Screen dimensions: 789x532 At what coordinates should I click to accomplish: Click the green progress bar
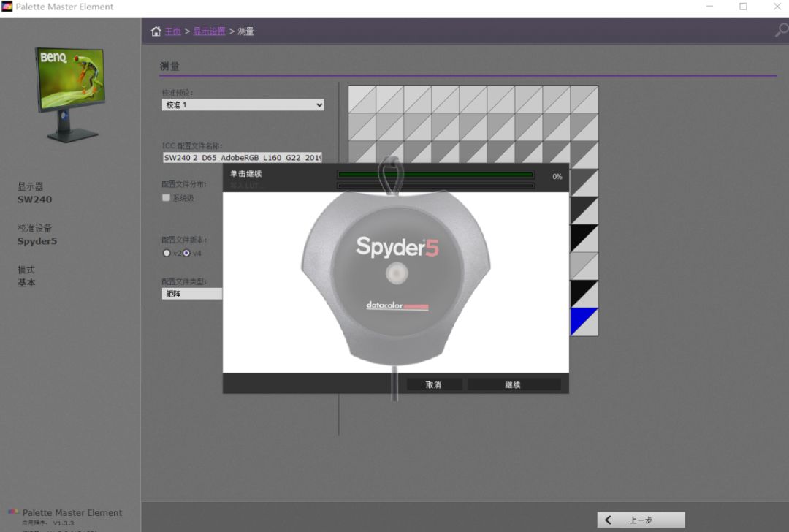435,175
